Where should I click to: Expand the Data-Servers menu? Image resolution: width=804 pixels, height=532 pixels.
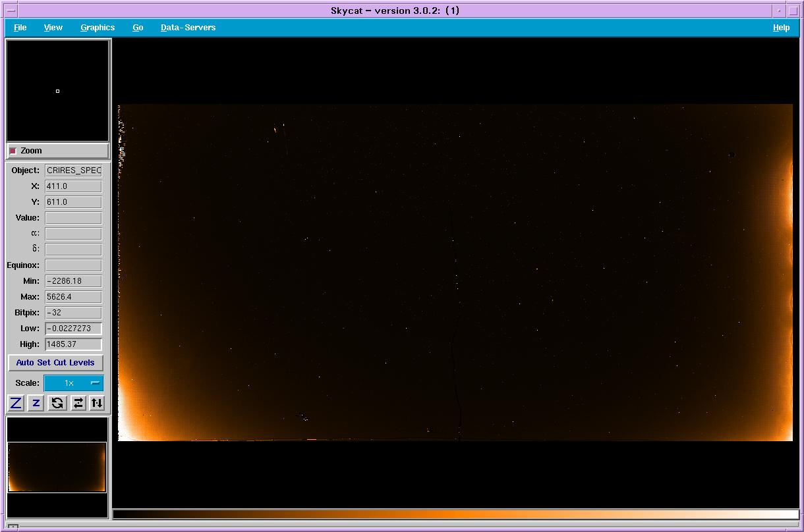[188, 28]
